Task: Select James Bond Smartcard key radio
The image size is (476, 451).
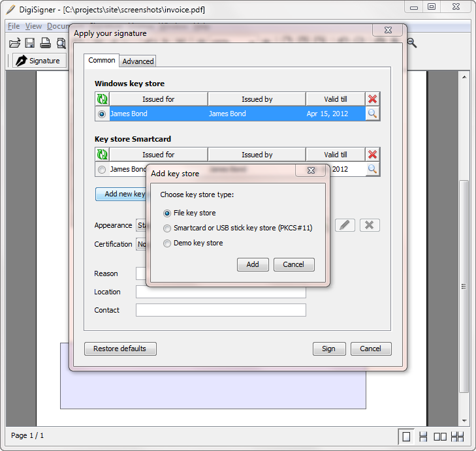Action: (102, 169)
